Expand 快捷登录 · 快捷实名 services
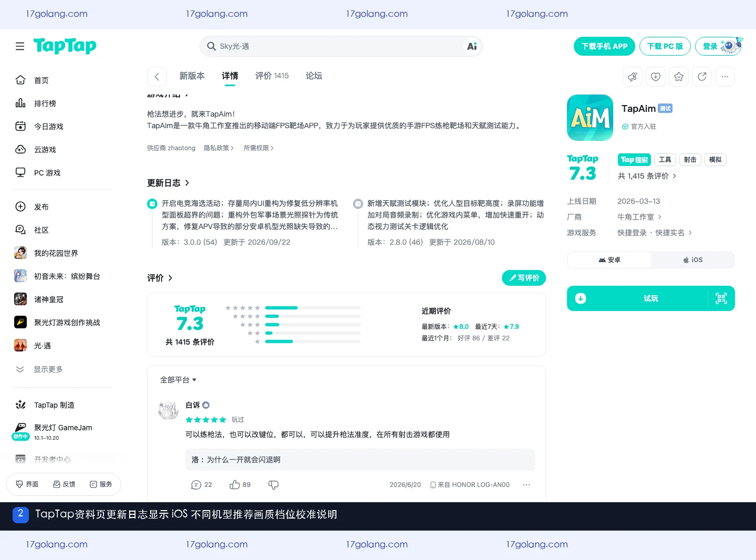This screenshot has width=756, height=560. 655,233
